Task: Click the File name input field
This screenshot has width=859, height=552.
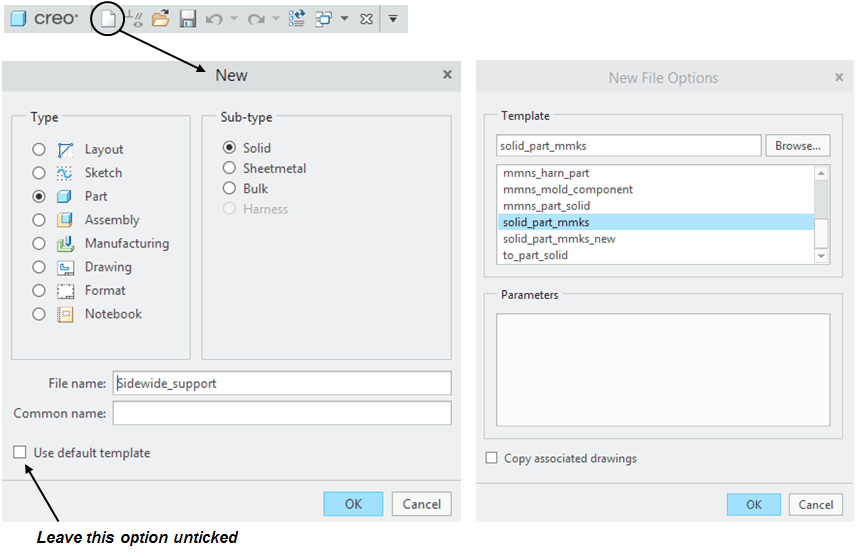Action: point(281,383)
